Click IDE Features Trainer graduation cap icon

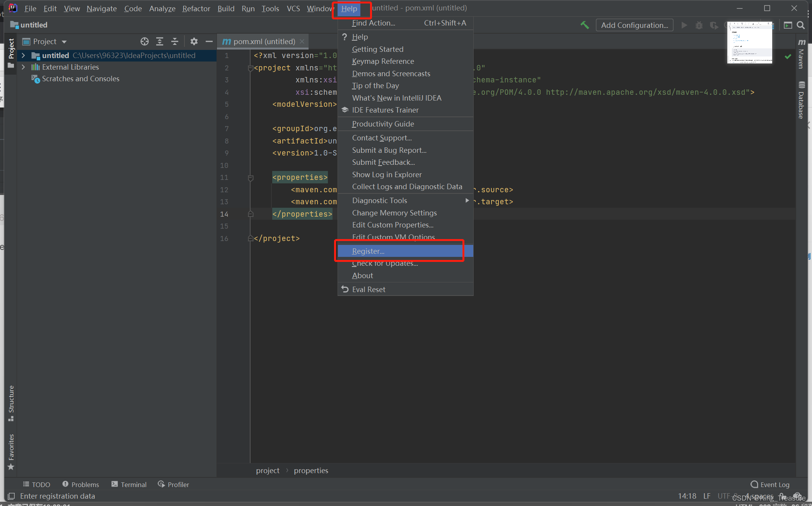point(345,110)
